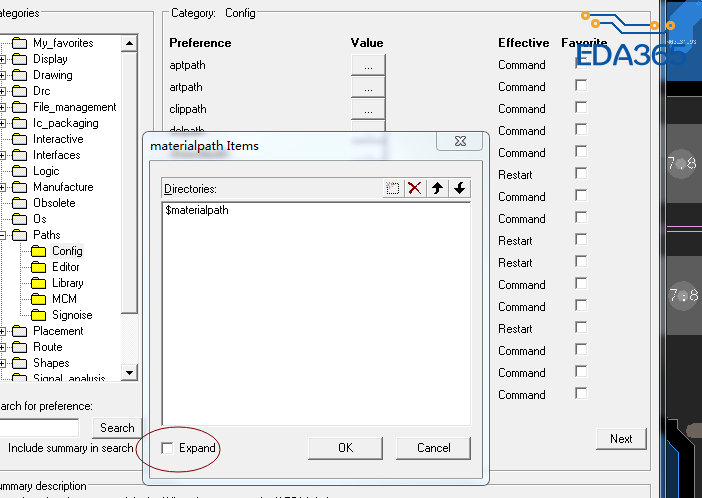Open the aptpath value browse button

[x=368, y=65]
